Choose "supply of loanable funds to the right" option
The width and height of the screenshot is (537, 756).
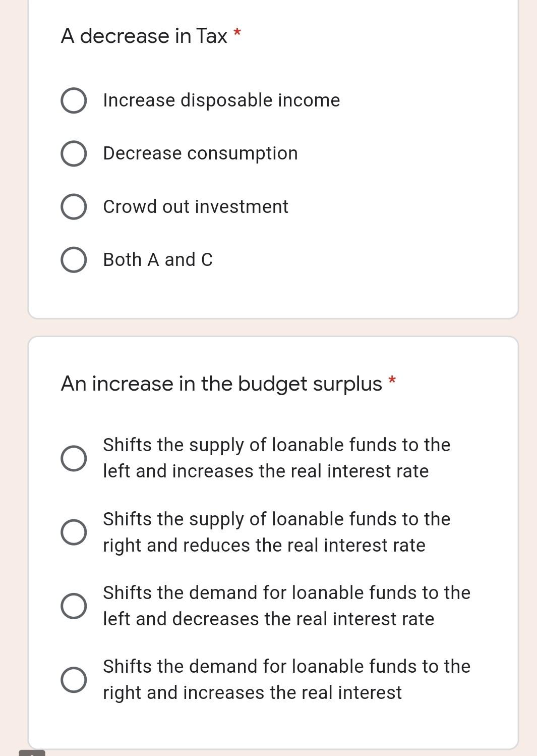pos(74,532)
